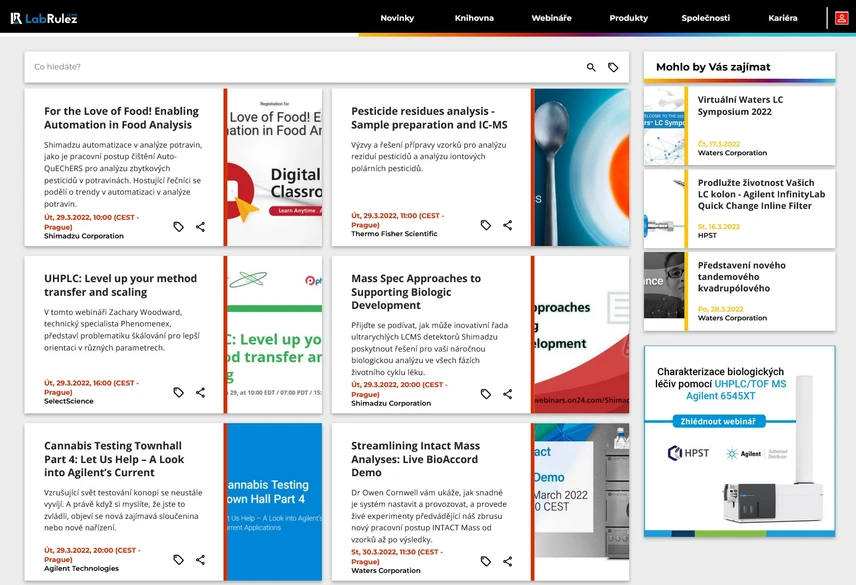Screen dimensions: 856x585
Task: Click the inline filter sidebar thumbnail
Action: pyautogui.click(x=664, y=209)
